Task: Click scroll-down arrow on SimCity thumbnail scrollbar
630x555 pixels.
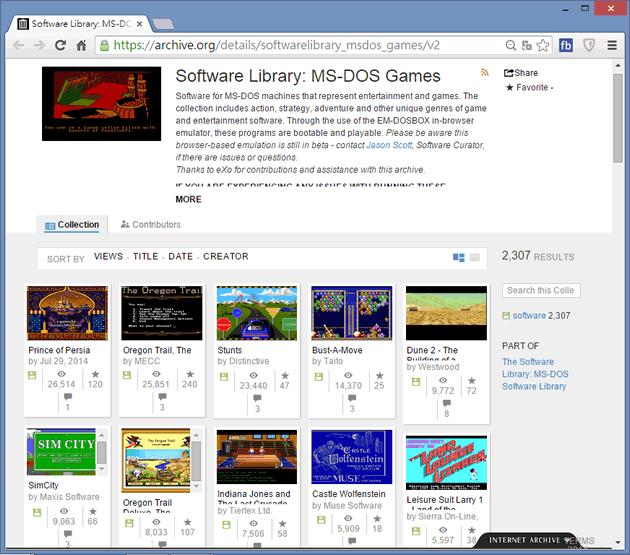Action: tap(102, 469)
